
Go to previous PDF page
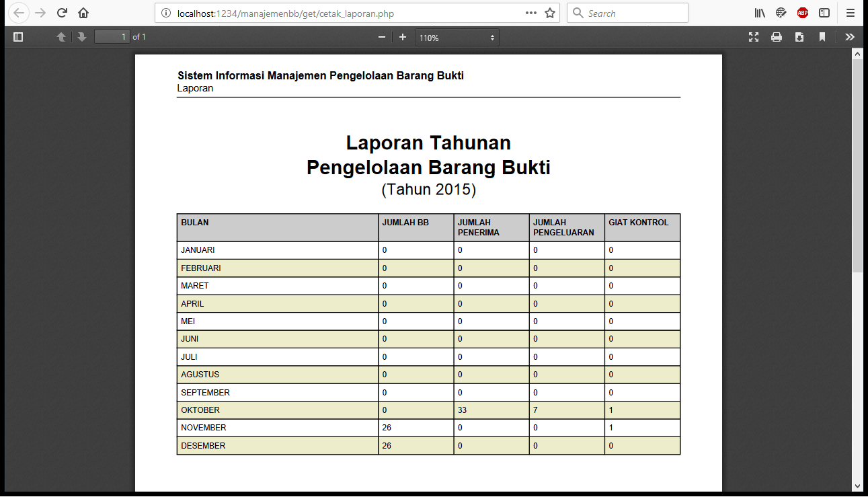coord(61,37)
